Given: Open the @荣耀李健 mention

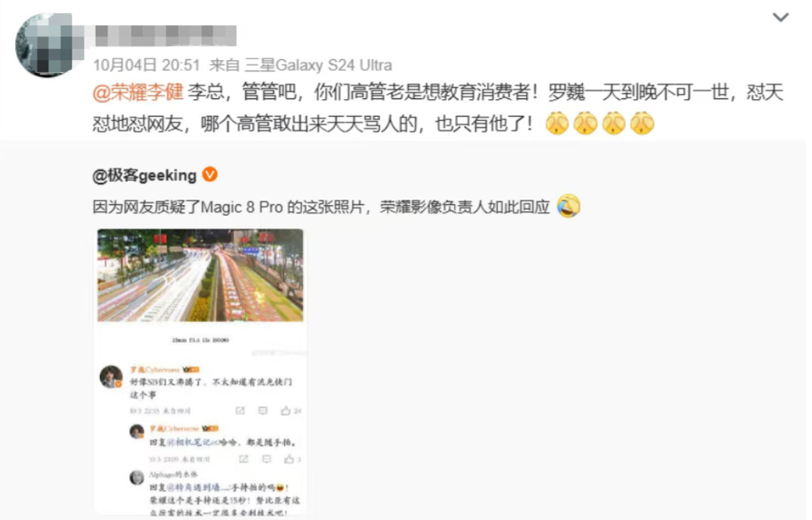Looking at the screenshot, I should [x=138, y=92].
